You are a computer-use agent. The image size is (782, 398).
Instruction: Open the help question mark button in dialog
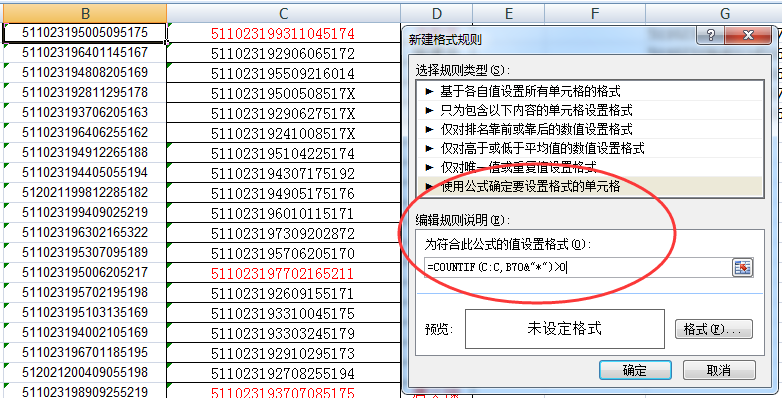coord(710,35)
